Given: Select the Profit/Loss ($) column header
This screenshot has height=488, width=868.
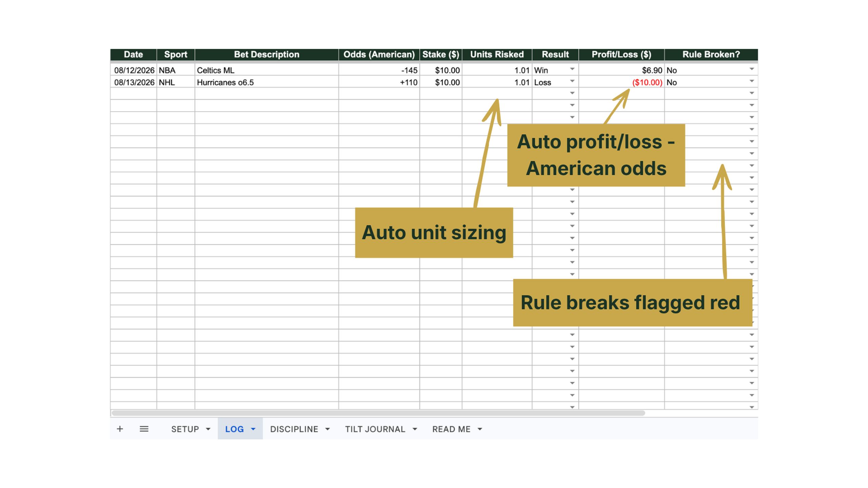Looking at the screenshot, I should 622,55.
